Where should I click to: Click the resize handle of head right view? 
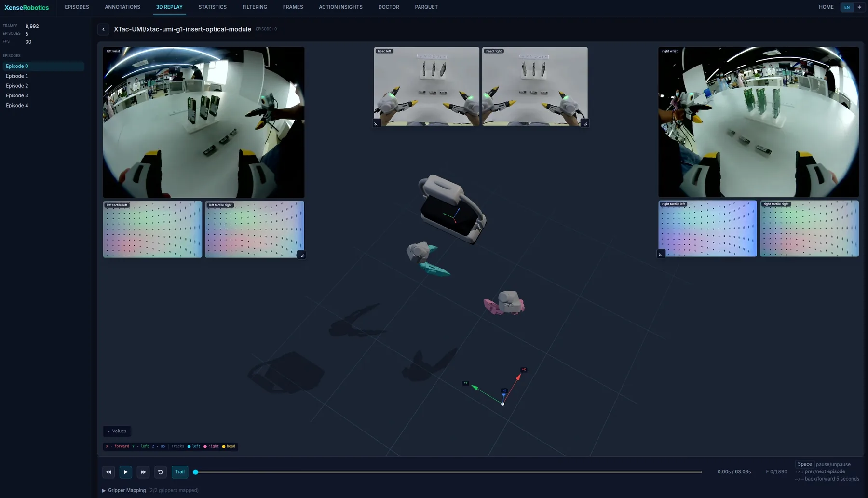[x=585, y=123]
